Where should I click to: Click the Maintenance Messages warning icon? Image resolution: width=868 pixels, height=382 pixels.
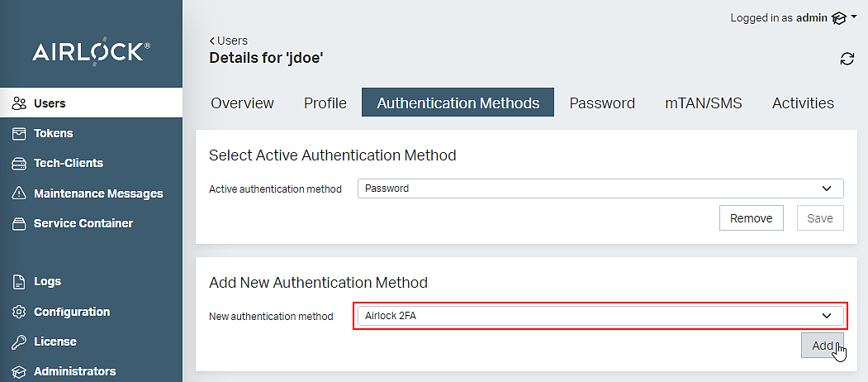click(x=20, y=193)
